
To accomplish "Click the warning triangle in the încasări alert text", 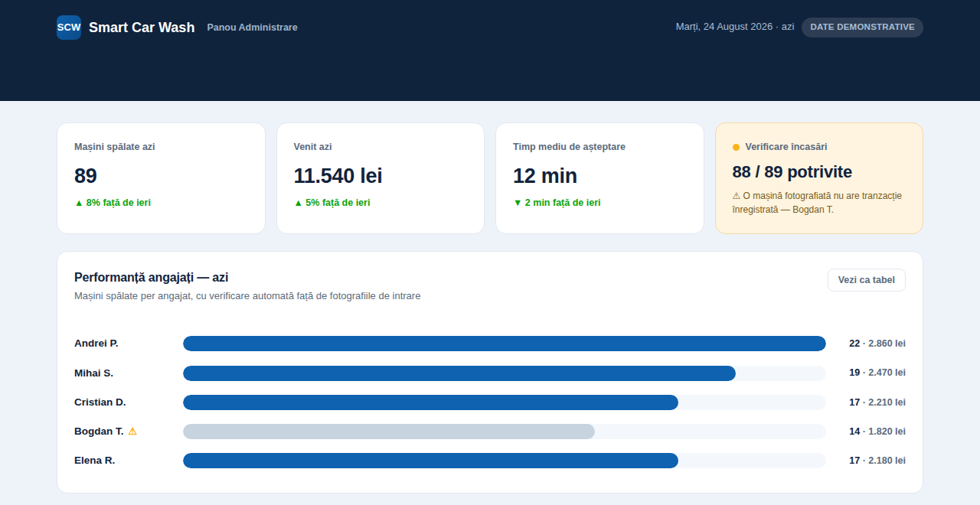I will (x=737, y=196).
